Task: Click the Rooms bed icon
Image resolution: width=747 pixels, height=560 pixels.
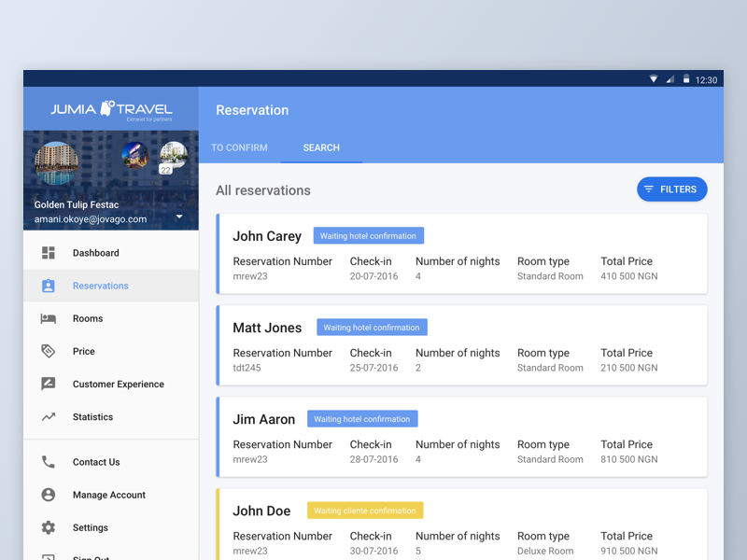Action: pos(49,319)
